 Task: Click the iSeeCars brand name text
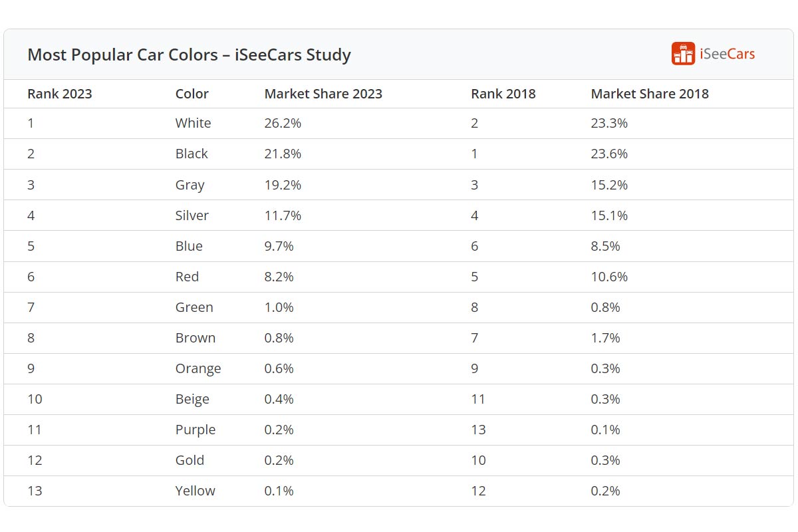click(x=727, y=54)
